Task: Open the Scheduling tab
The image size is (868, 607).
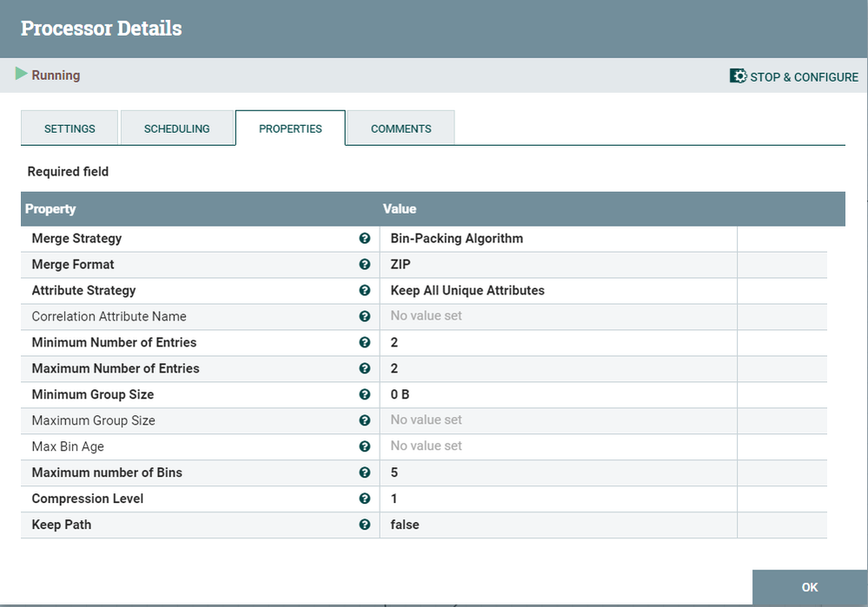Action: [176, 128]
